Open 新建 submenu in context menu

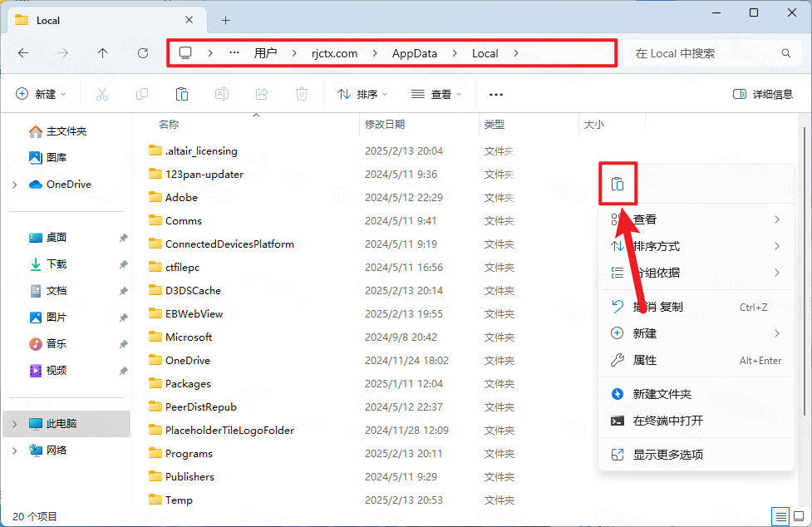point(696,333)
